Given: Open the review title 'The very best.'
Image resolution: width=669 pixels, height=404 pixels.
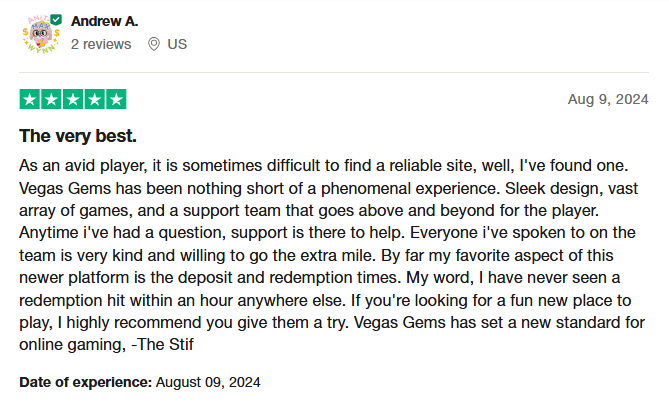Looking at the screenshot, I should (78, 136).
